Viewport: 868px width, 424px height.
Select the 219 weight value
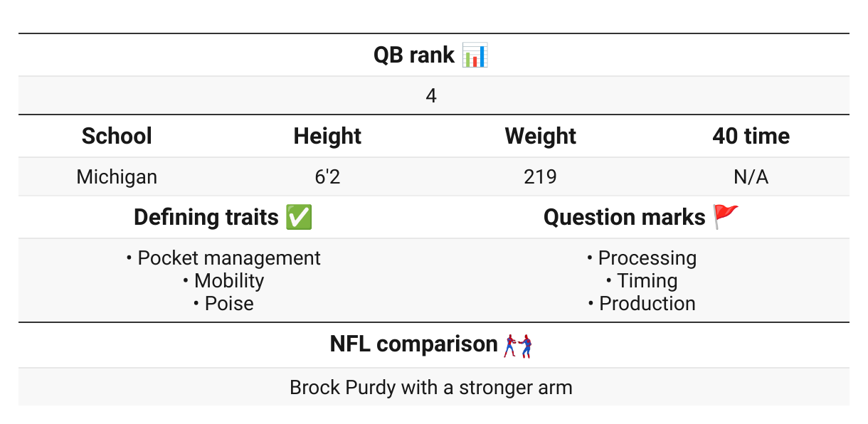(540, 176)
